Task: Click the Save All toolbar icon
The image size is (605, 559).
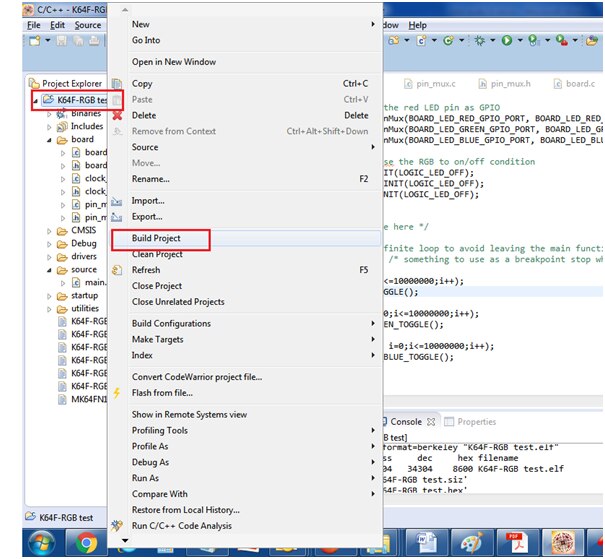Action: pyautogui.click(x=78, y=41)
